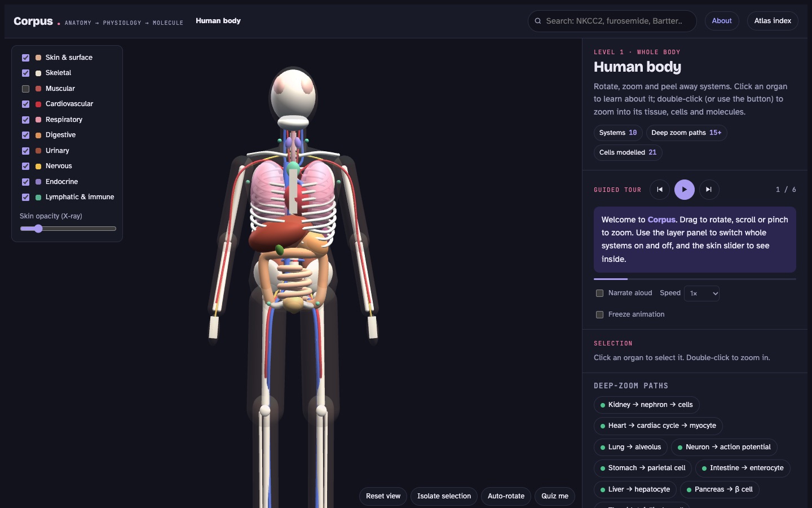Focus the NKCC2 search field
The height and width of the screenshot is (508, 812).
[612, 21]
